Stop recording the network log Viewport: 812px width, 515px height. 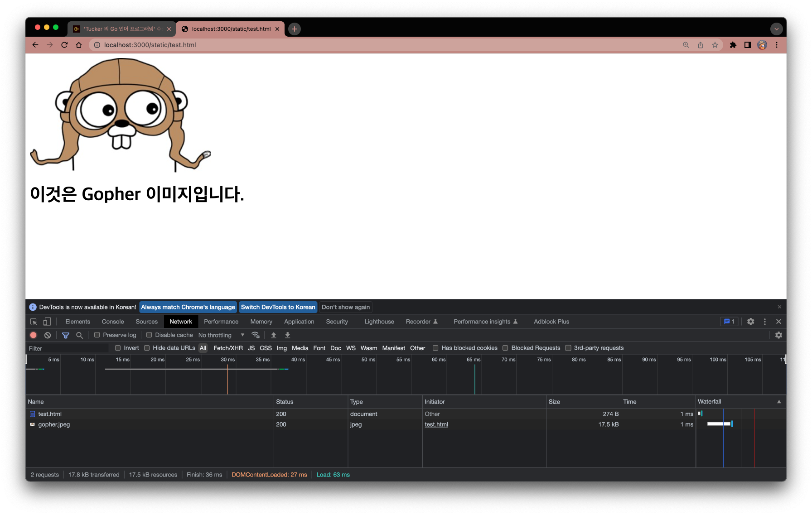pyautogui.click(x=34, y=335)
